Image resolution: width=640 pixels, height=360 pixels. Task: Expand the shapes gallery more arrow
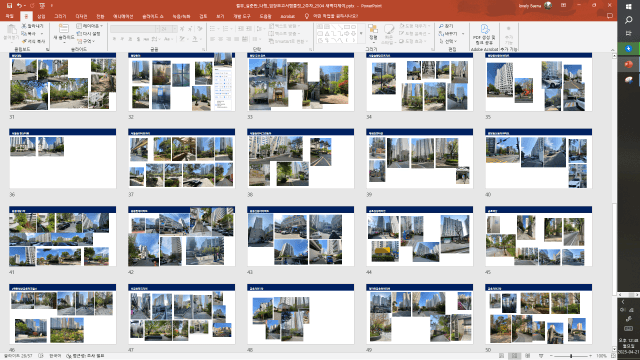coord(361,33)
